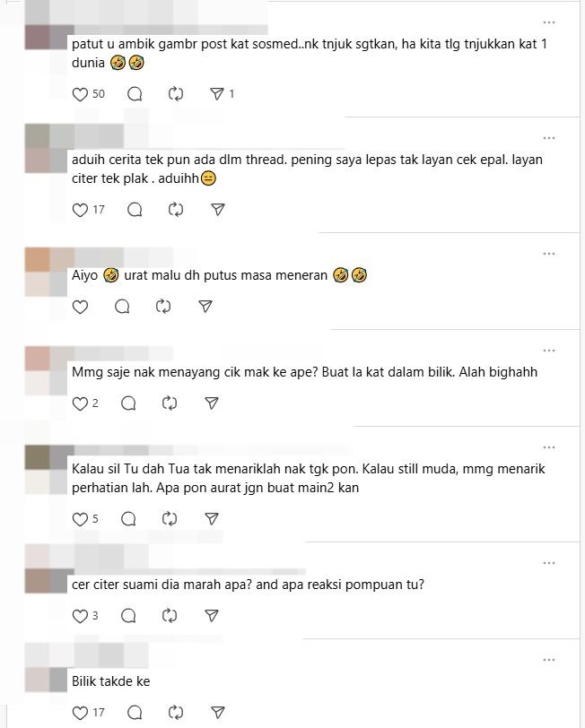Like the 'Aiyo urat malu' comment
Screen dimensions: 585x728
[80, 307]
